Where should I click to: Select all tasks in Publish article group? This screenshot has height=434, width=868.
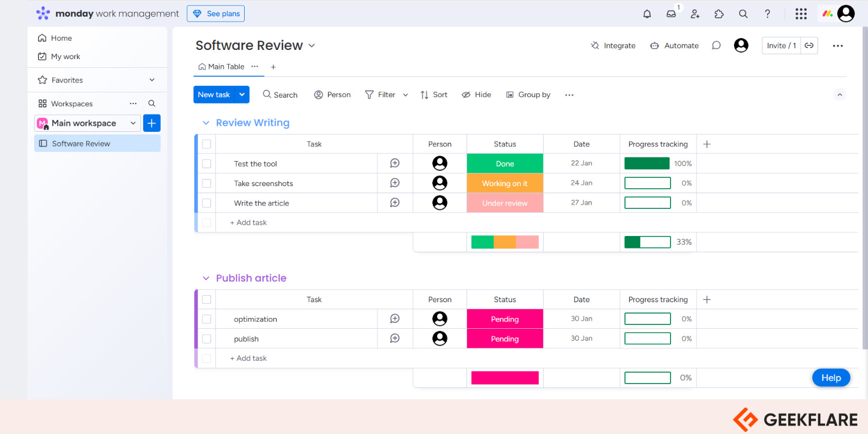click(x=207, y=299)
